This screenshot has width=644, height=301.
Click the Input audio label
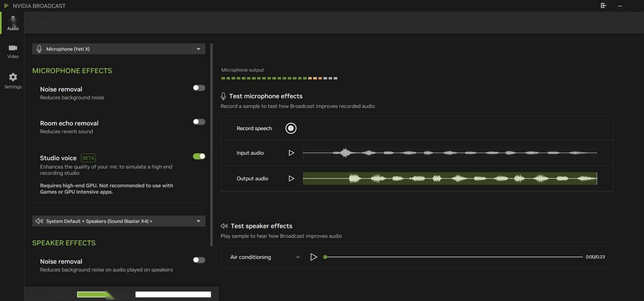[250, 153]
